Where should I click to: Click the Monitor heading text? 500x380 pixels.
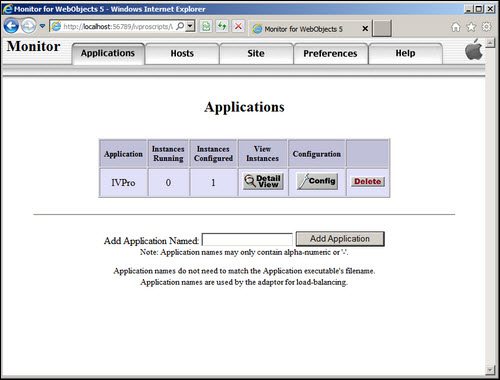34,46
